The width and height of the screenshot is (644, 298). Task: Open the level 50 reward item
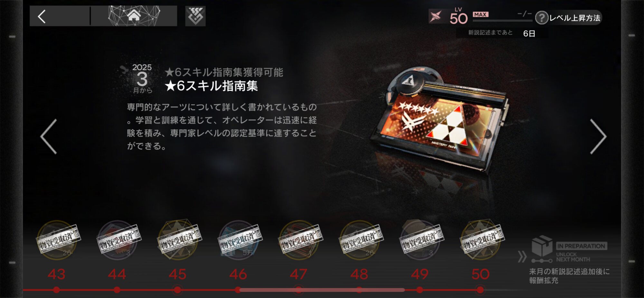[x=481, y=241]
